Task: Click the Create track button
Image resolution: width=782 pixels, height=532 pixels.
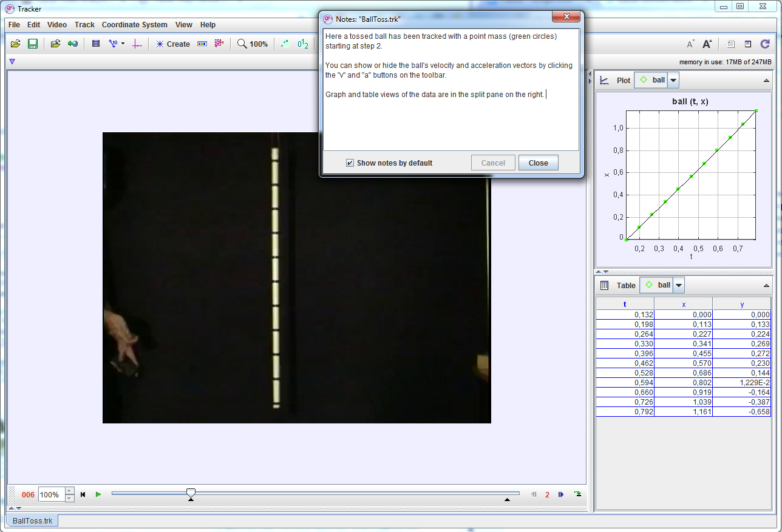Action: pos(172,44)
